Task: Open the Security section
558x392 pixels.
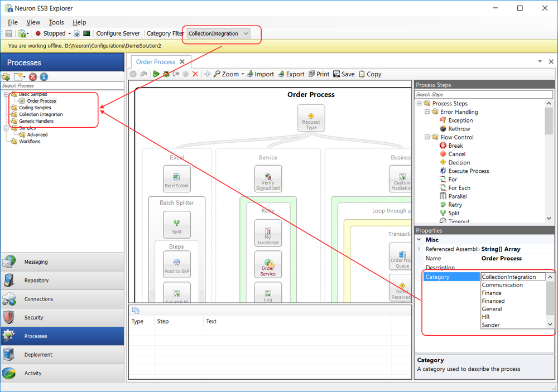Action: click(62, 317)
